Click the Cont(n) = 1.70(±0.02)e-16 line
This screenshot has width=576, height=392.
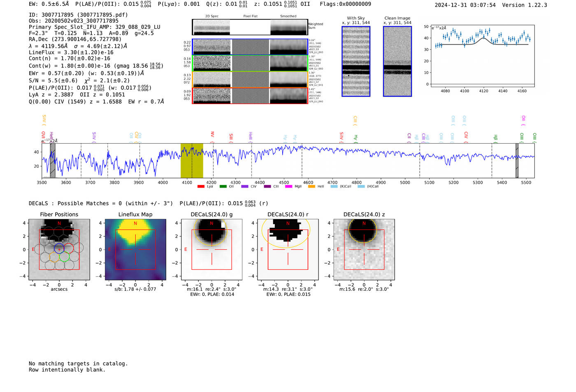[70, 58]
